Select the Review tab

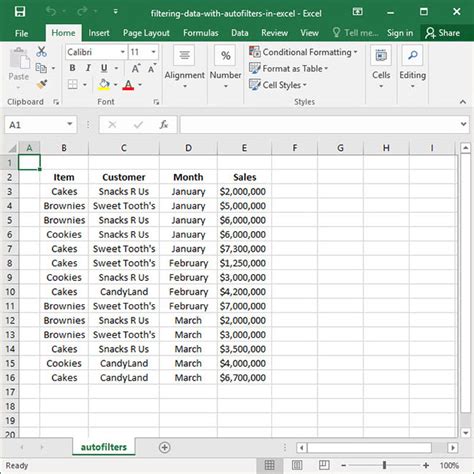(x=274, y=33)
